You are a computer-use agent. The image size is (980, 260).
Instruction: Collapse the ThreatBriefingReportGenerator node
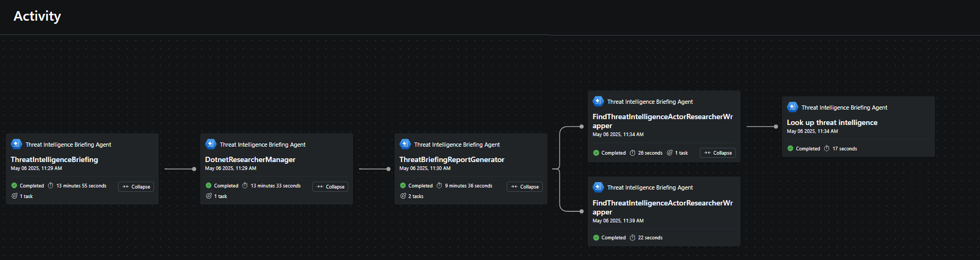coord(525,186)
